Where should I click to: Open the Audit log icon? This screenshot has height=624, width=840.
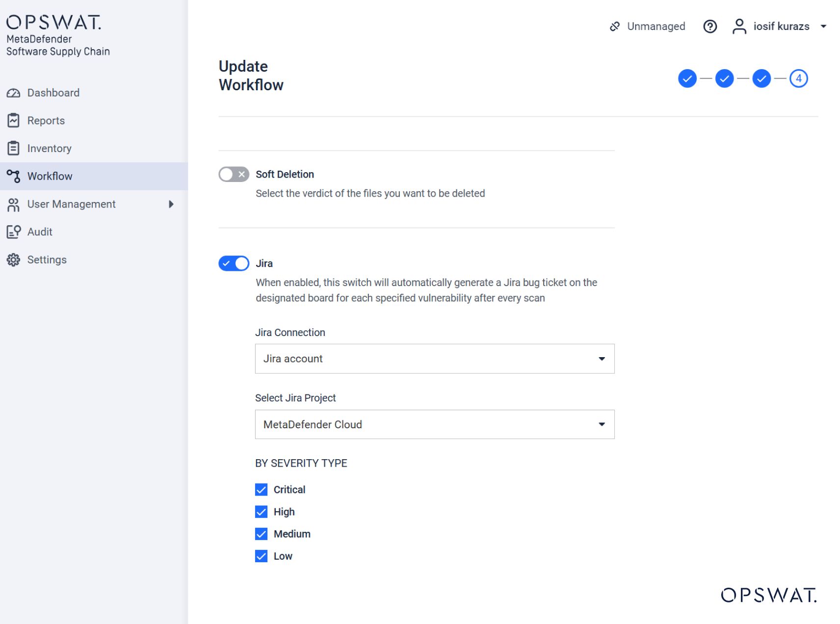13,232
